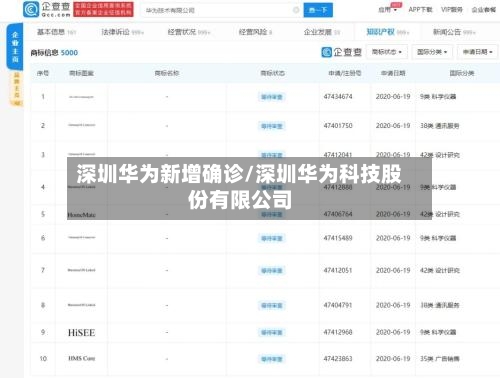Select registration number 47415489

click(338, 238)
